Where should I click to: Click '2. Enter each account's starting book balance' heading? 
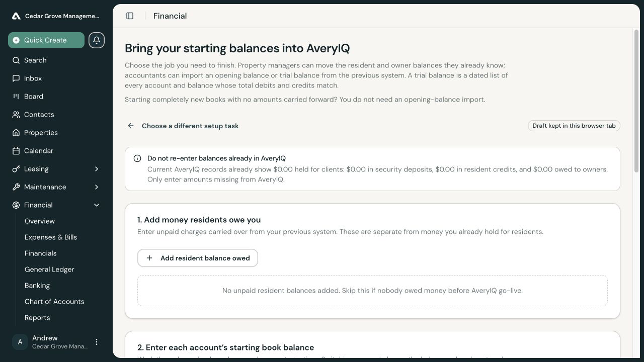pos(226,347)
